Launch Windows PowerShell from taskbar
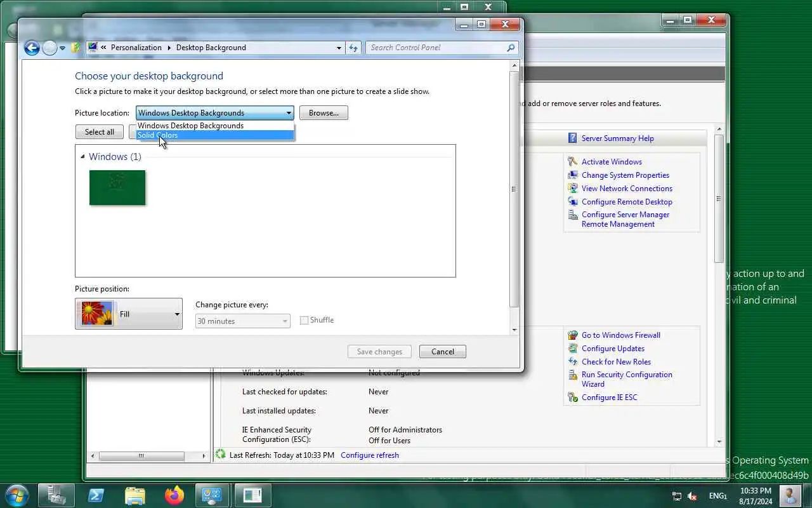This screenshot has height=508, width=812. (96, 495)
